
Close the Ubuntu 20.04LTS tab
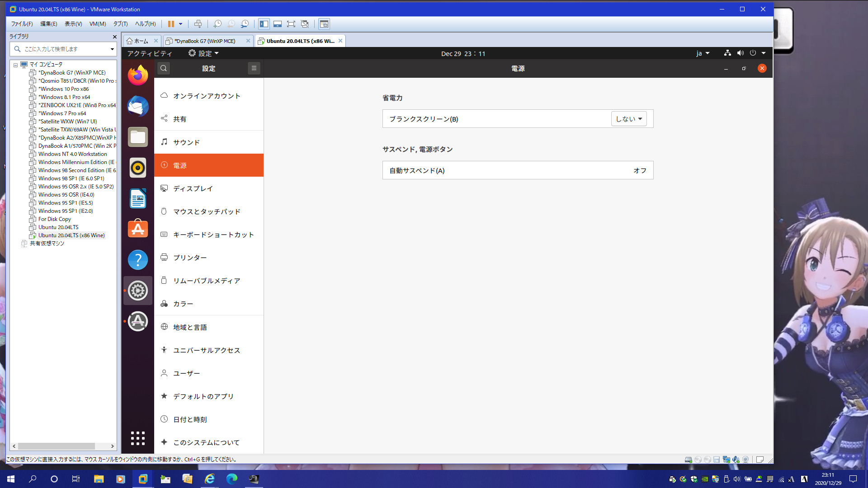[340, 41]
